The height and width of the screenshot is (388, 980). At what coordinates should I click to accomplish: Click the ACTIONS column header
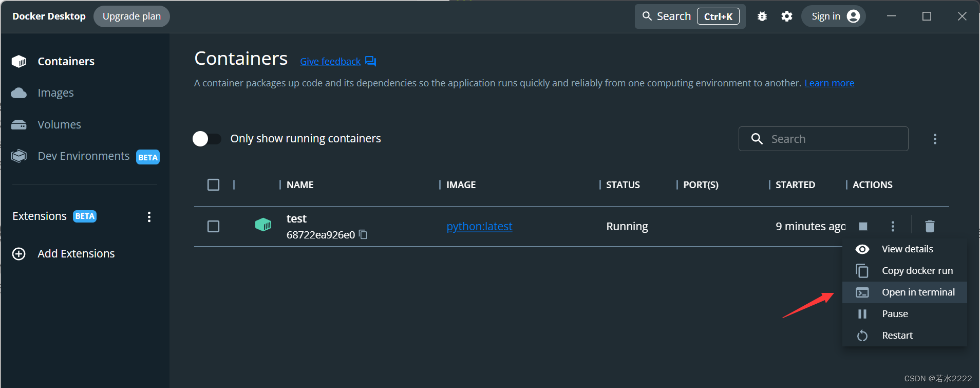pyautogui.click(x=873, y=185)
